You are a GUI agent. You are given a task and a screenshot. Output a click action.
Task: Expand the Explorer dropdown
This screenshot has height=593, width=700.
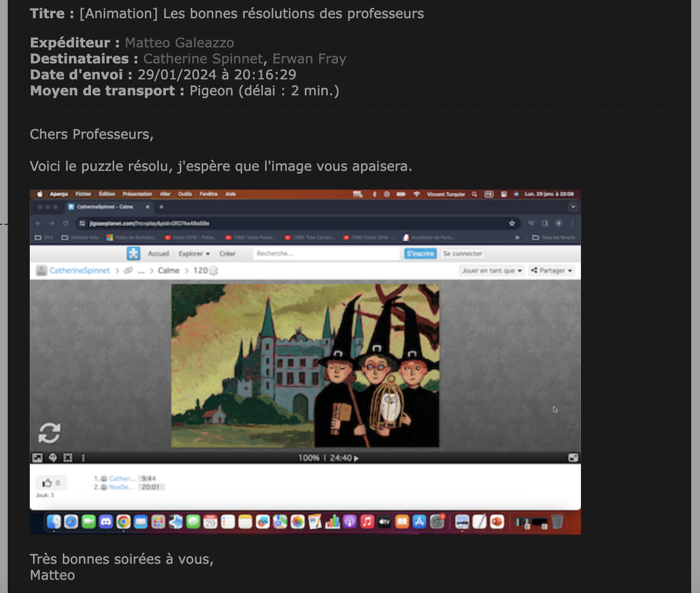[x=194, y=254]
